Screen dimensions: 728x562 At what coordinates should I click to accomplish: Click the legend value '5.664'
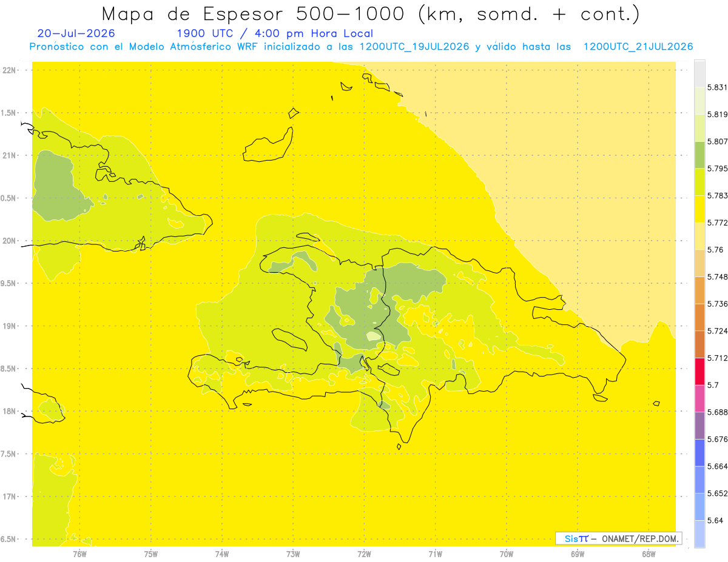tap(717, 466)
